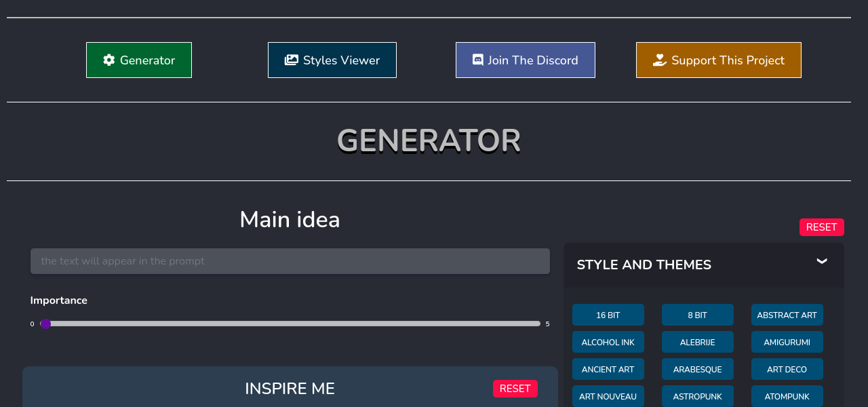Image resolution: width=868 pixels, height=407 pixels.
Task: Click the gear icon on Generator button
Action: tap(108, 60)
